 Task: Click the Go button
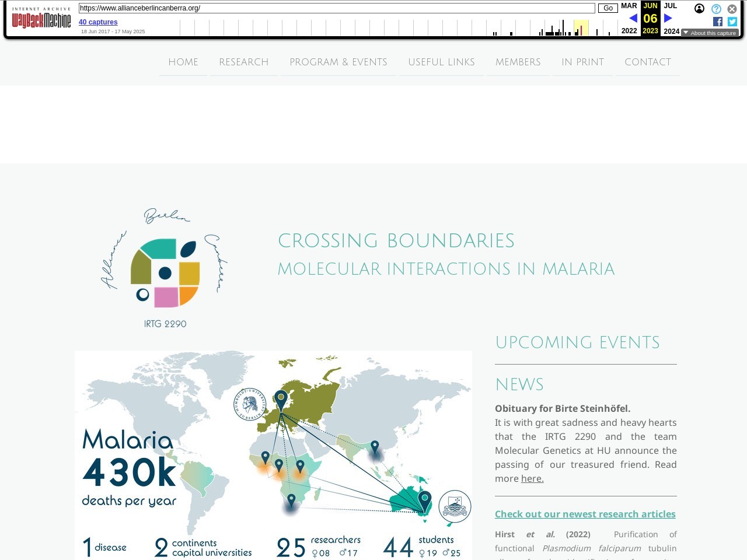pos(608,8)
